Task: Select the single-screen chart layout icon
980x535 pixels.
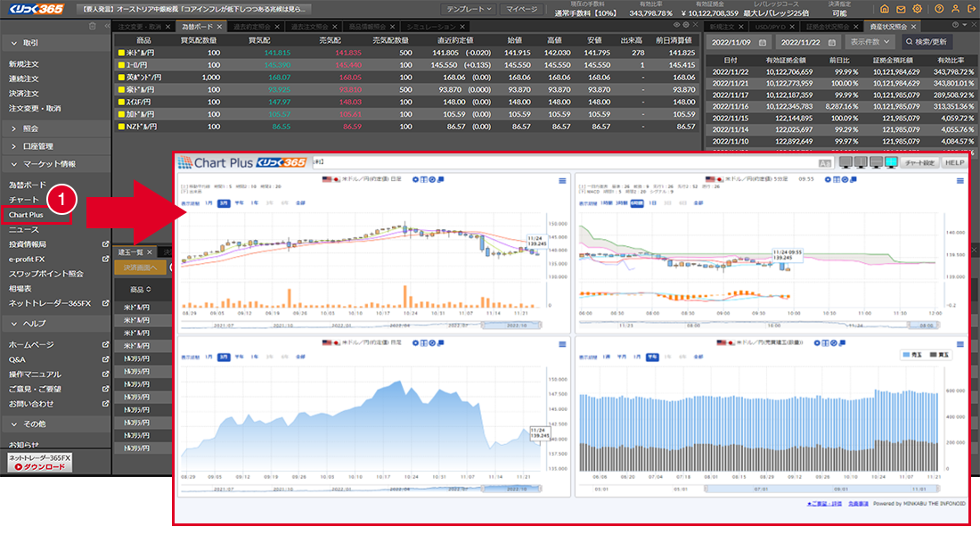Action: 845,162
